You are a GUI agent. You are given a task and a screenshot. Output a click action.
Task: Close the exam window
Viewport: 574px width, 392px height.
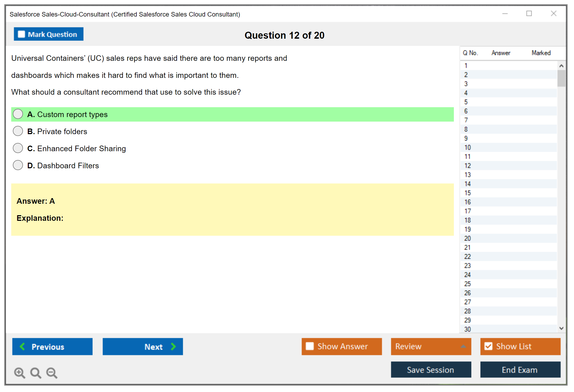[x=553, y=14]
